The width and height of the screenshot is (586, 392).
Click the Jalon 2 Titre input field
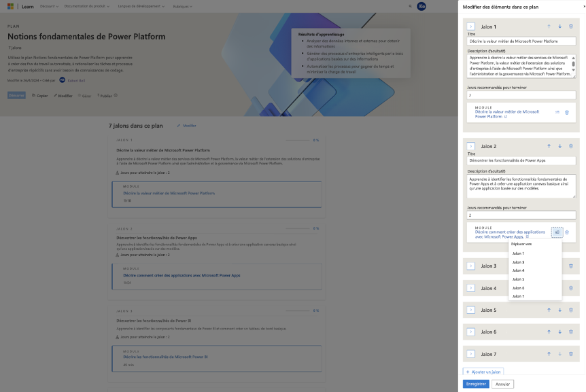pyautogui.click(x=521, y=160)
